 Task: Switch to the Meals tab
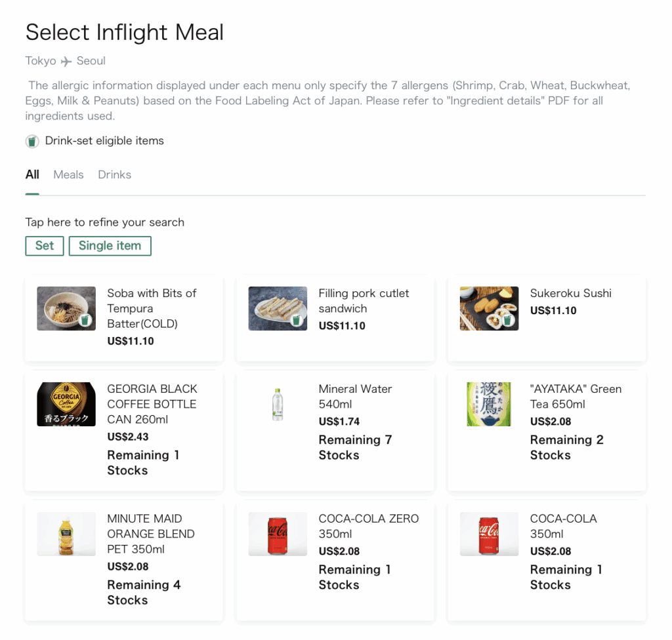point(68,174)
